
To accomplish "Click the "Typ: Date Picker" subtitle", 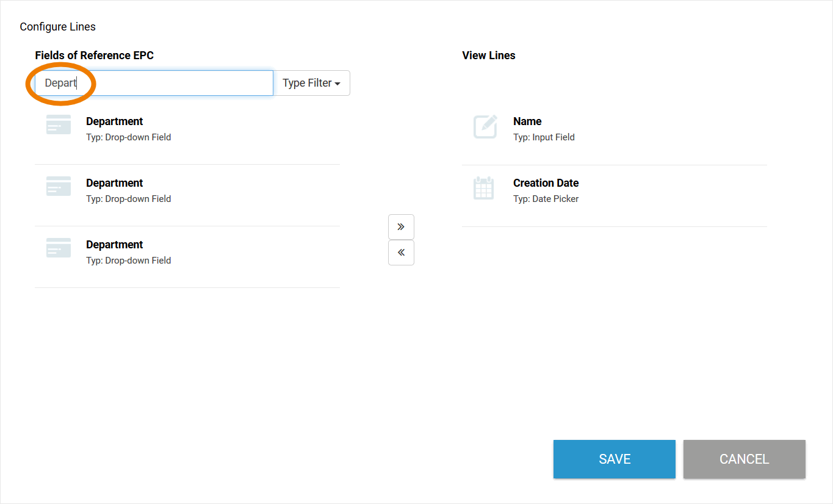I will [x=546, y=199].
